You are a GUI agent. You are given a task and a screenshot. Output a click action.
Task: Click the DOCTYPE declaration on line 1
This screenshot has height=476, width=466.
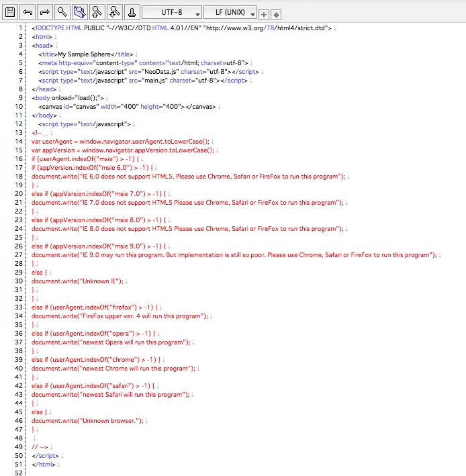[x=181, y=28]
